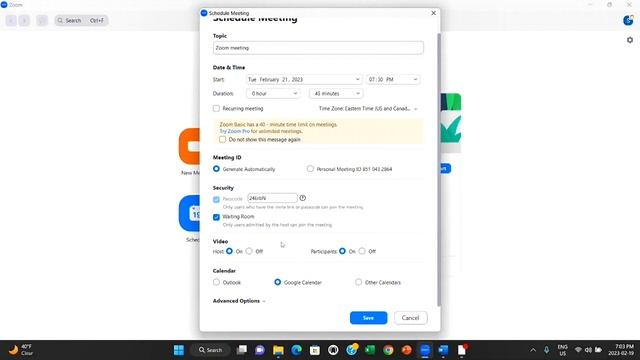Go back in Zoom main window

(x=11, y=20)
